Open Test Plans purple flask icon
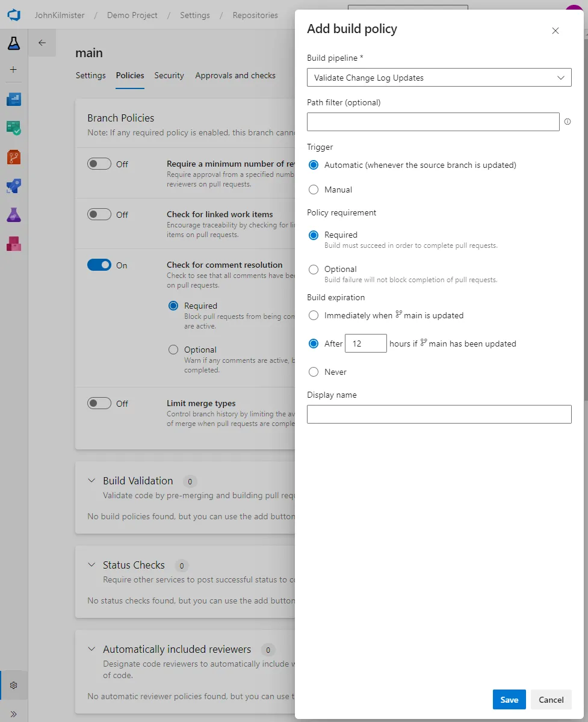588x722 pixels. [x=13, y=215]
